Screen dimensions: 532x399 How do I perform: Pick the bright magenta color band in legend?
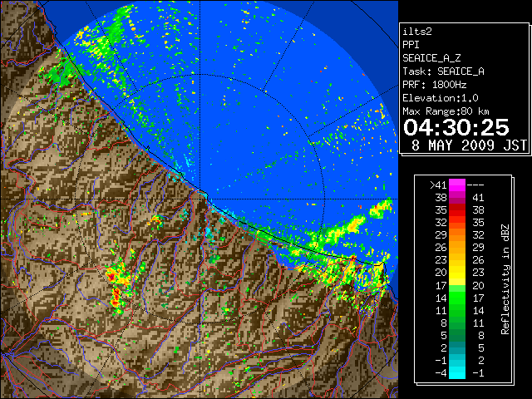click(x=457, y=185)
